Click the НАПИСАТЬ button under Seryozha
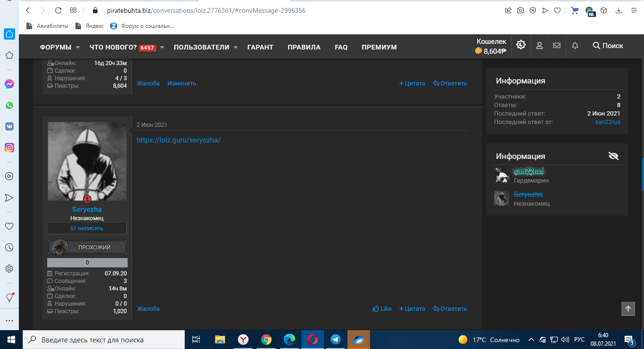The height and width of the screenshot is (349, 644). 87,228
